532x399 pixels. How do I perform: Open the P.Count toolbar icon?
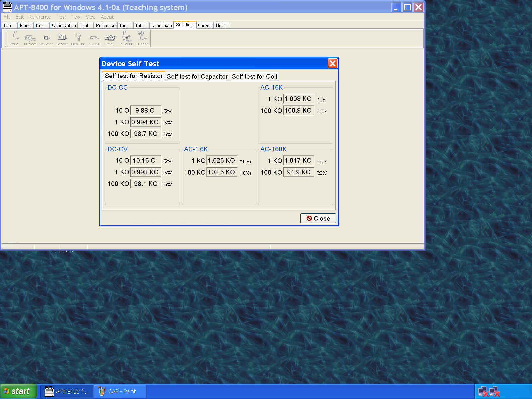[x=126, y=38]
